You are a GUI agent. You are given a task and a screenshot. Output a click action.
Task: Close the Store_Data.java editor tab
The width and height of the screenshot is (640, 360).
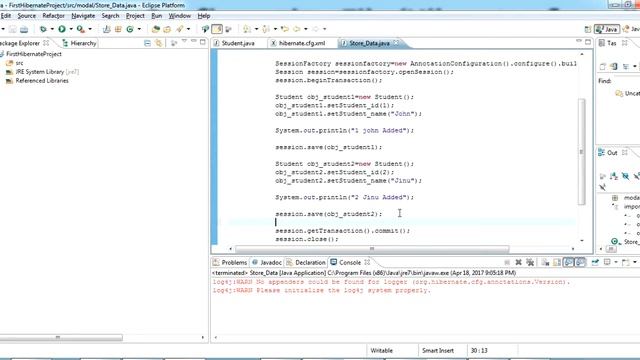point(396,43)
